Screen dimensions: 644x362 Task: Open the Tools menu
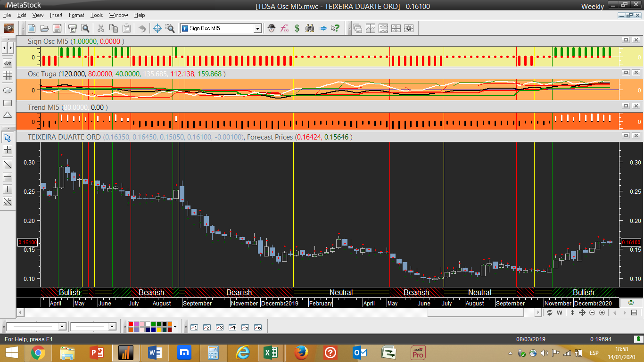coord(97,15)
